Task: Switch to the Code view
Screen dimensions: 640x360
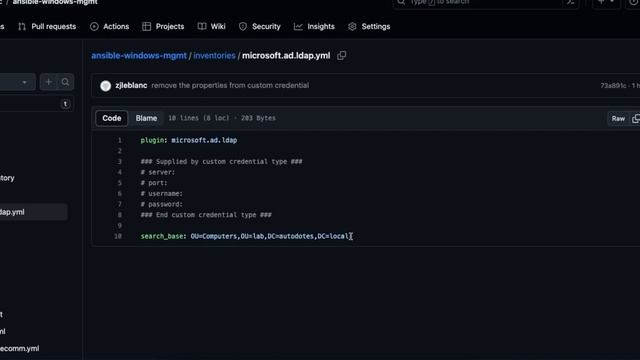Action: point(111,118)
